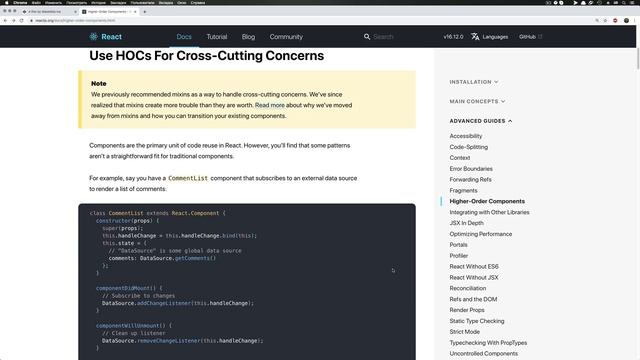Open the Docs navigation tab
Image resolution: width=640 pixels, height=360 pixels.
(x=184, y=37)
